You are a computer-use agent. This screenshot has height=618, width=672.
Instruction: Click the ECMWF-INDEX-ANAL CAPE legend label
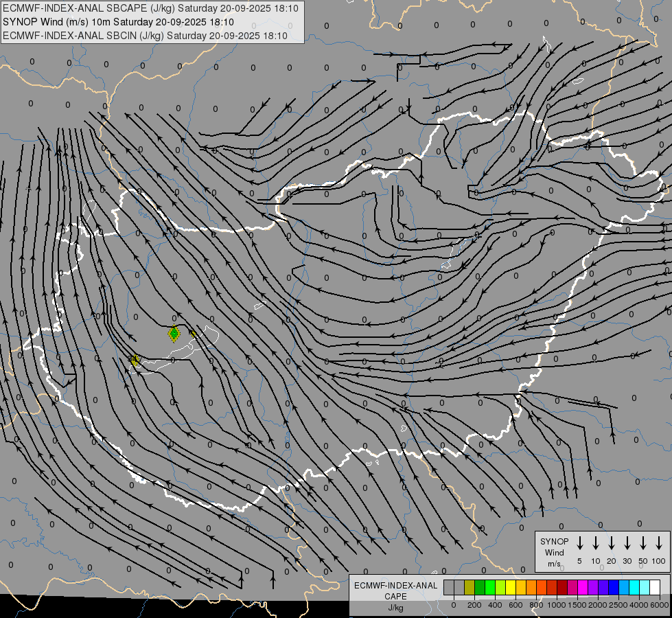[395, 591]
